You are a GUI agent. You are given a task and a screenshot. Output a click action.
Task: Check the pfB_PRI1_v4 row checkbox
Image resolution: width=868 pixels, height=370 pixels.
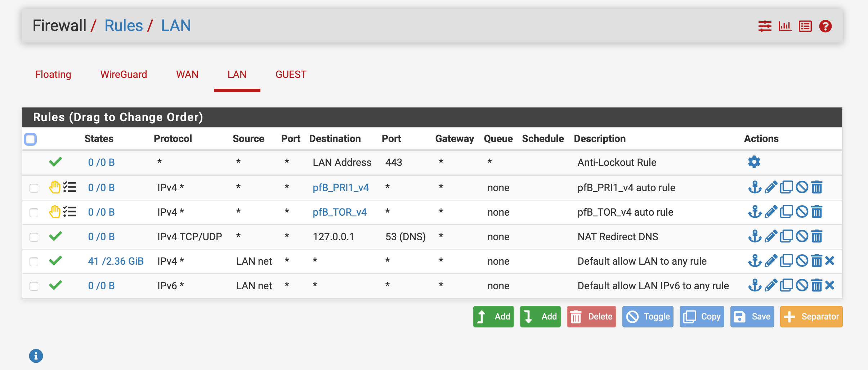(x=33, y=188)
